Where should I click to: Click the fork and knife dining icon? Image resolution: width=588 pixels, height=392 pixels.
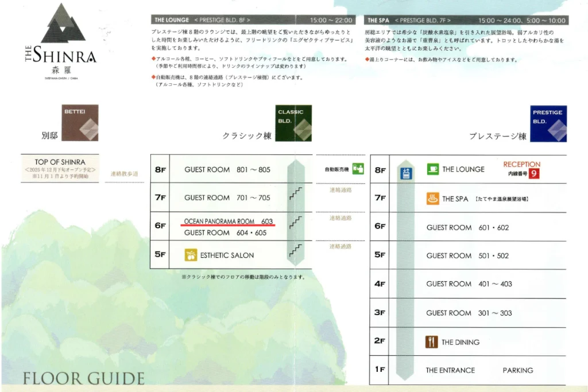pyautogui.click(x=432, y=342)
